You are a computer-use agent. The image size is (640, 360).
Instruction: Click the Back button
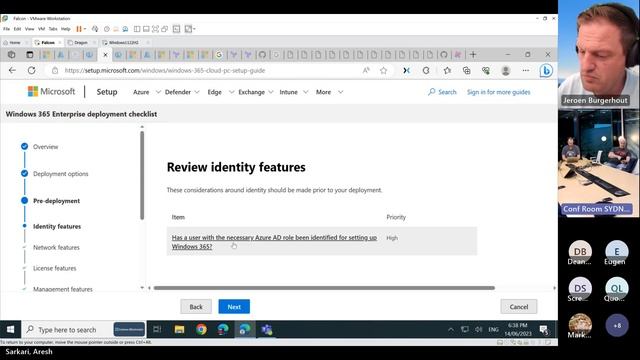(196, 307)
